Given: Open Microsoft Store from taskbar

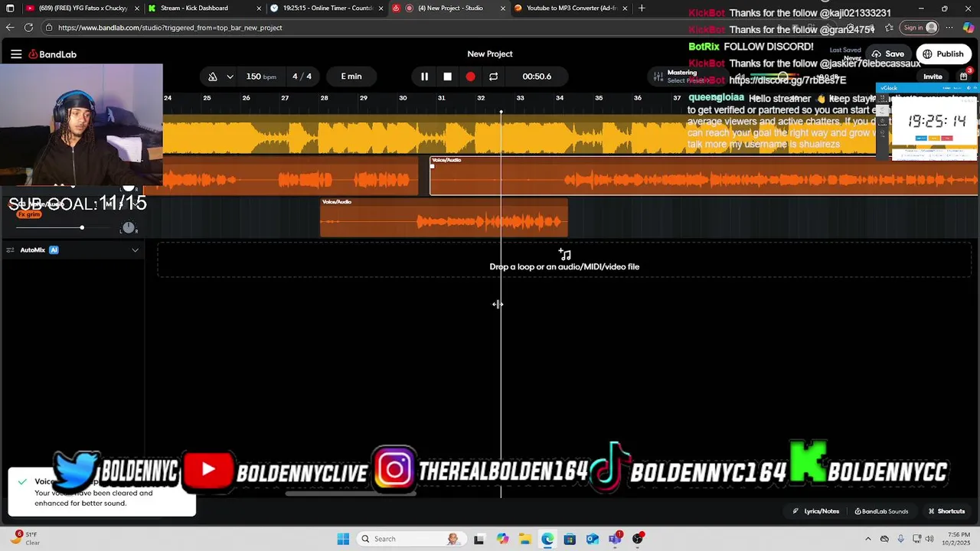Looking at the screenshot, I should (x=570, y=539).
